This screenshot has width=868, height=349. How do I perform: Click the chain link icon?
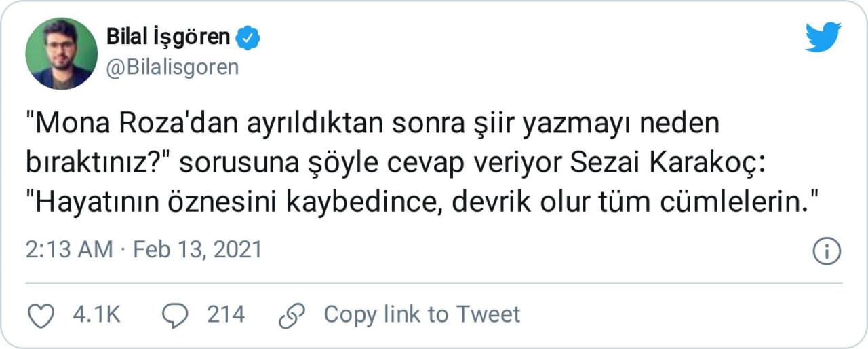point(293,314)
